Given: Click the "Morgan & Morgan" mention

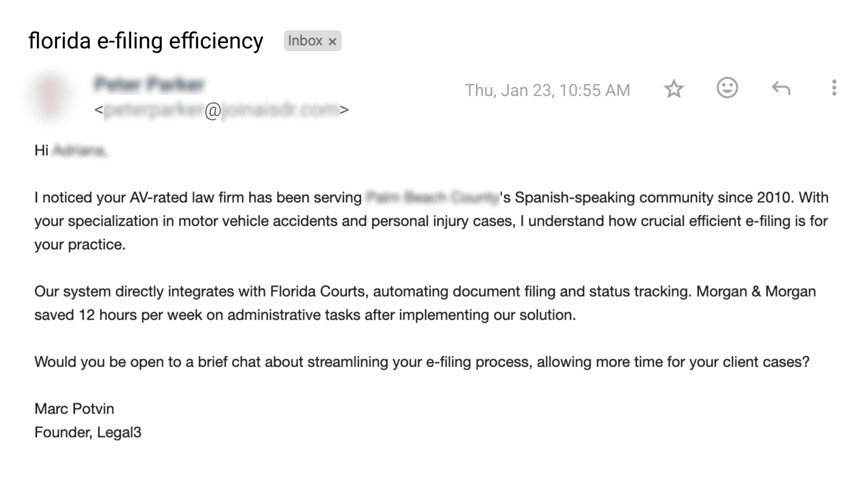Looking at the screenshot, I should (756, 291).
